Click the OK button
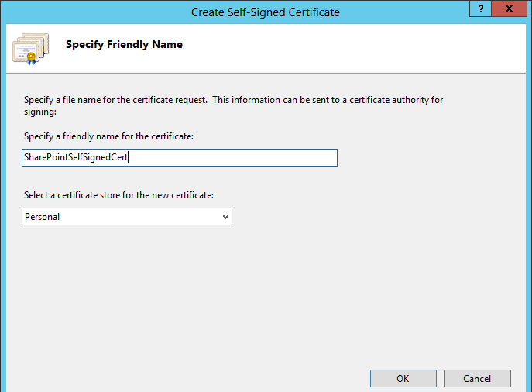Image resolution: width=532 pixels, height=392 pixels. (403, 378)
